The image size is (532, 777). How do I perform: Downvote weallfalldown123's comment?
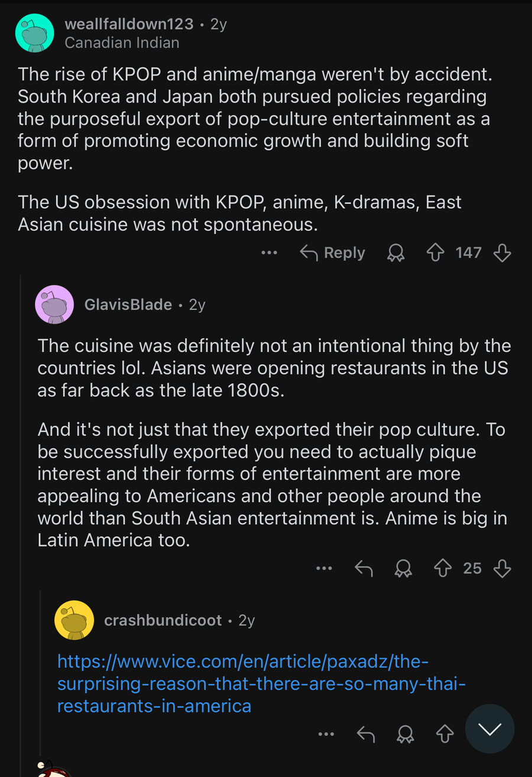click(x=502, y=252)
